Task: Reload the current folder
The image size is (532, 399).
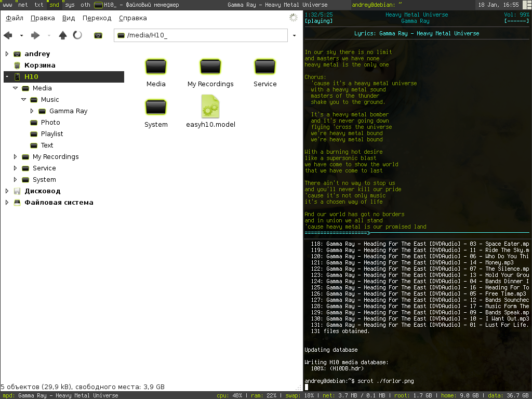Action: click(x=77, y=35)
